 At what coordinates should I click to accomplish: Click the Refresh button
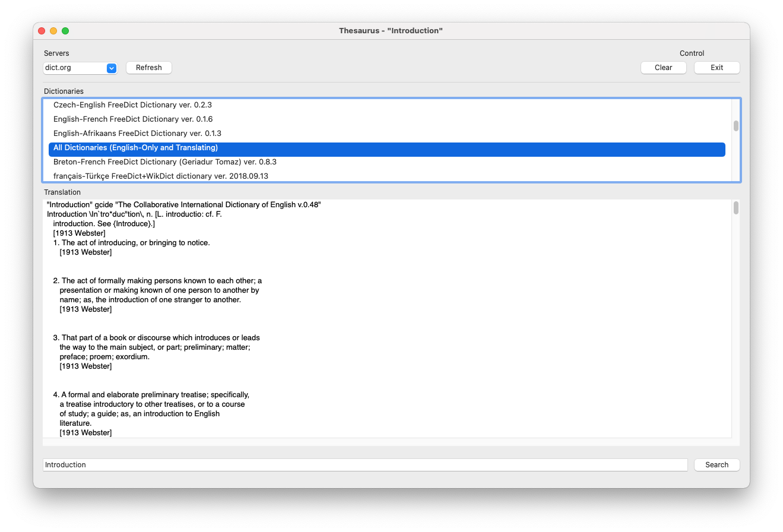149,68
